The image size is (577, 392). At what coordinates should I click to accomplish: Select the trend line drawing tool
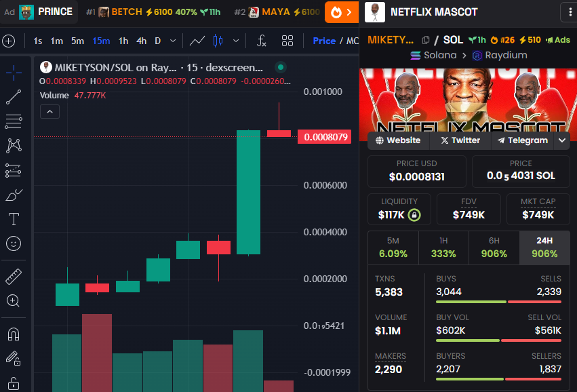[14, 97]
